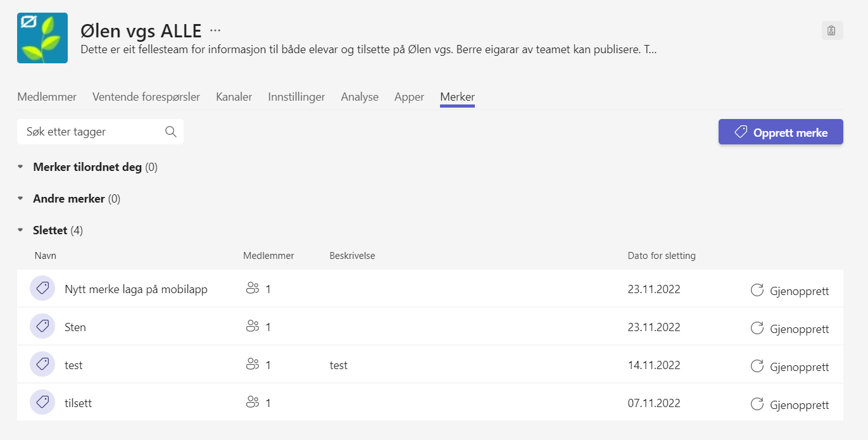Click the tag icon beside tilsett

point(42,402)
